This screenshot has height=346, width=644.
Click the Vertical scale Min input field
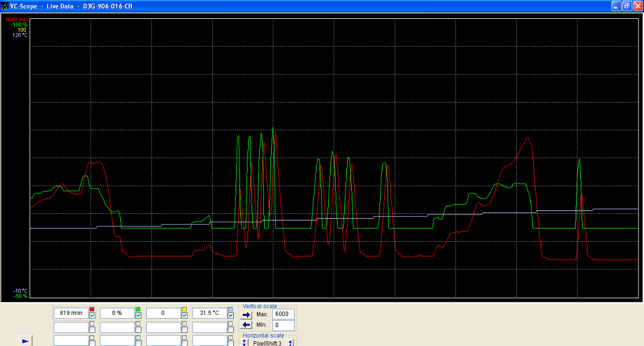[283, 325]
